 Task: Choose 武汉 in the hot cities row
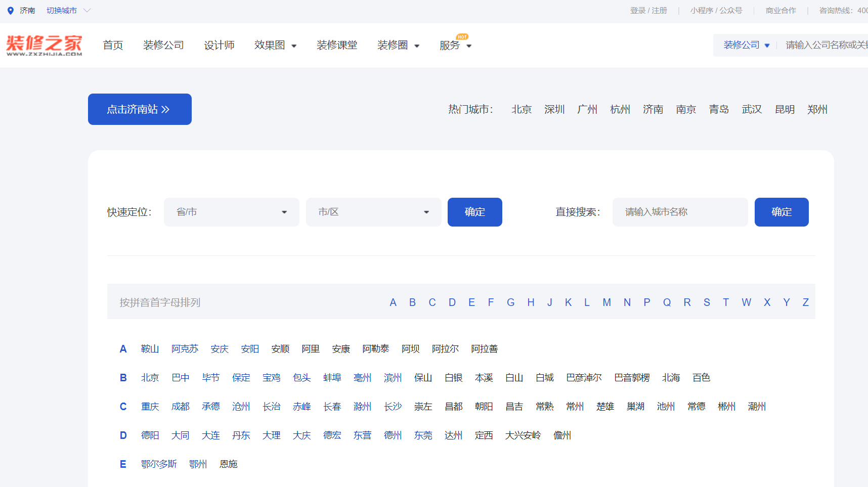[x=751, y=109]
